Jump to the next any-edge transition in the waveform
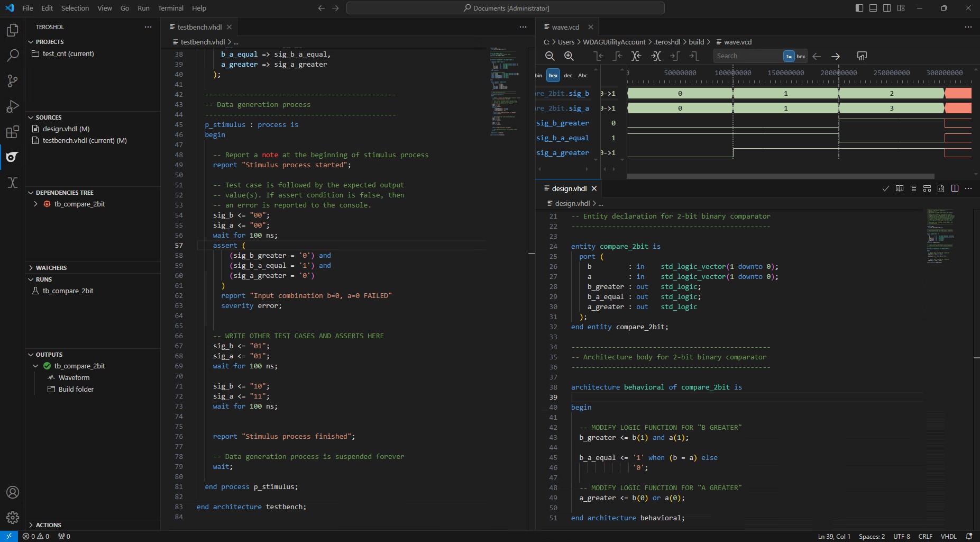The height and width of the screenshot is (542, 980). click(x=656, y=56)
